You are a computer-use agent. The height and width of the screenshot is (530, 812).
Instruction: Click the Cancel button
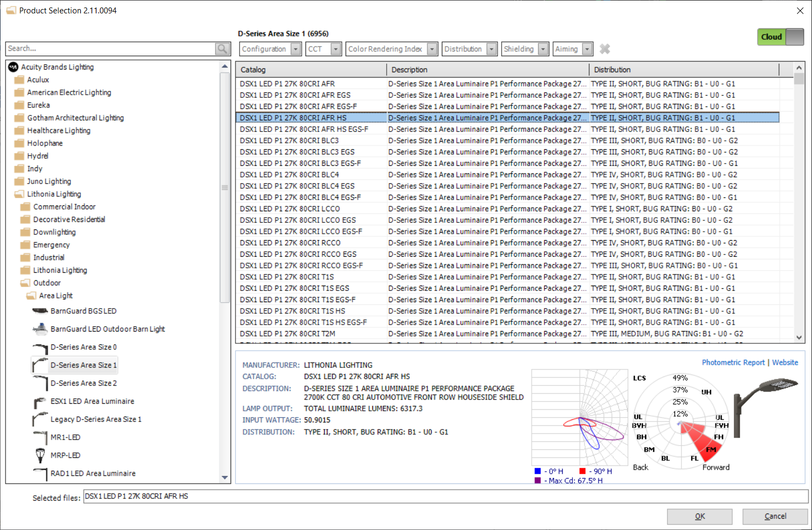coord(775,517)
